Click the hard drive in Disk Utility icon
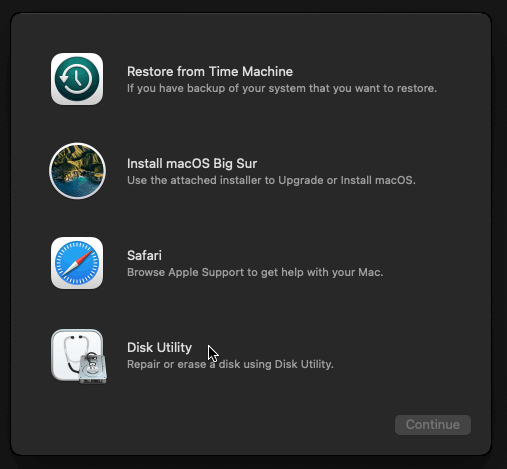507x469 pixels. [x=93, y=368]
